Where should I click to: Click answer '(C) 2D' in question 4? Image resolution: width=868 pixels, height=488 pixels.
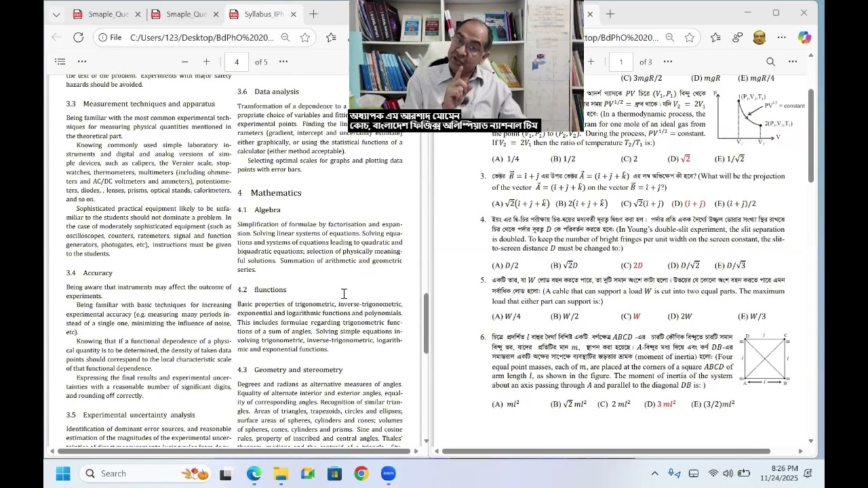[631, 266]
